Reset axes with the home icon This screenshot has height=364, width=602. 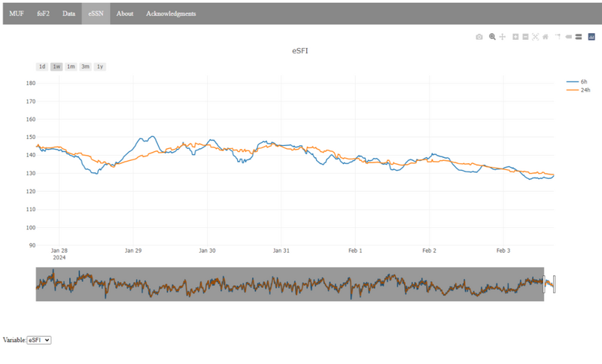[x=545, y=37]
